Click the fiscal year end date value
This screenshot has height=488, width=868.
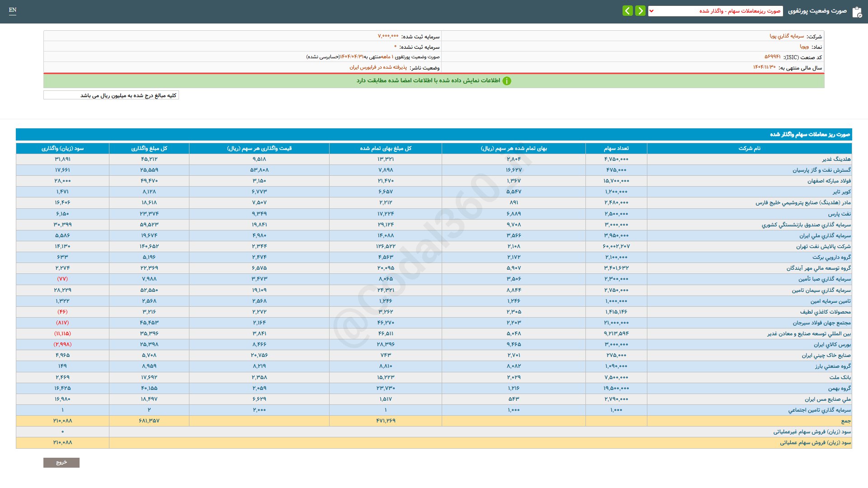tap(764, 67)
